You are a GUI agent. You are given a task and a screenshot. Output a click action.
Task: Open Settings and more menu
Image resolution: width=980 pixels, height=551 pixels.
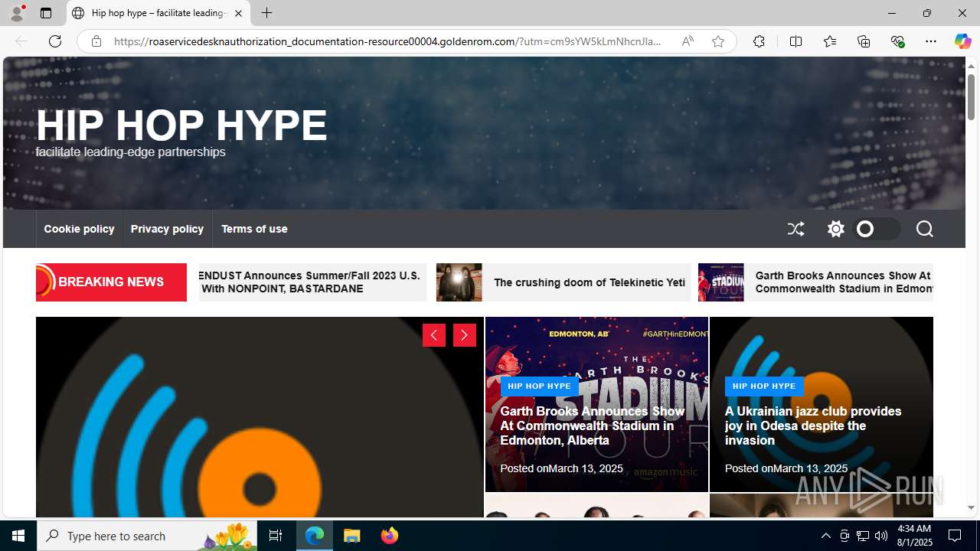[x=931, y=41]
